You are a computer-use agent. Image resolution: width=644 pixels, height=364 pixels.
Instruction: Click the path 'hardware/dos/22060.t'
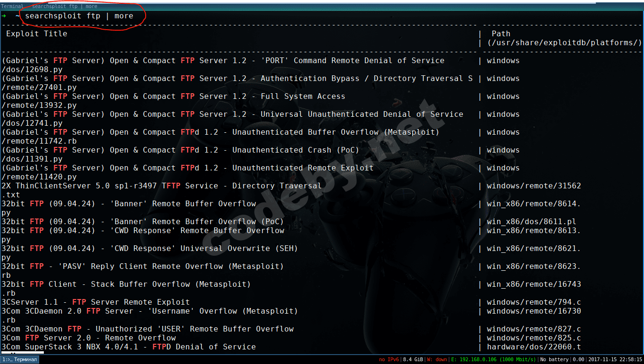click(534, 347)
